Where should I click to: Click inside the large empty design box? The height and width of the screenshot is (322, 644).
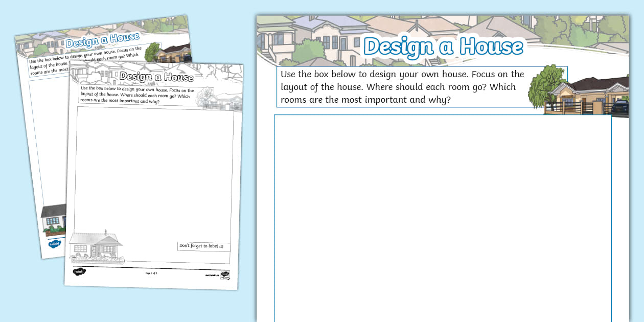pyautogui.click(x=442, y=215)
